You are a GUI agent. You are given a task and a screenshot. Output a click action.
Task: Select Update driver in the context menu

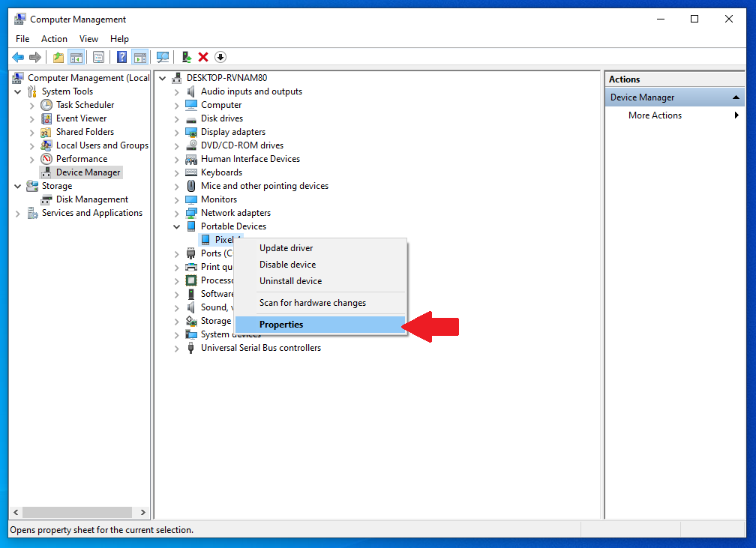click(x=286, y=248)
